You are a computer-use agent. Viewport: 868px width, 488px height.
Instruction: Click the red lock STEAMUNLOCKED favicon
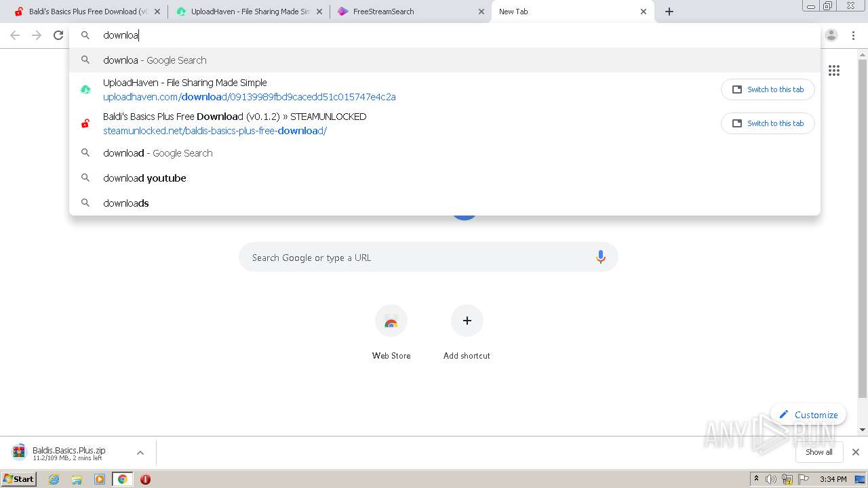click(85, 123)
